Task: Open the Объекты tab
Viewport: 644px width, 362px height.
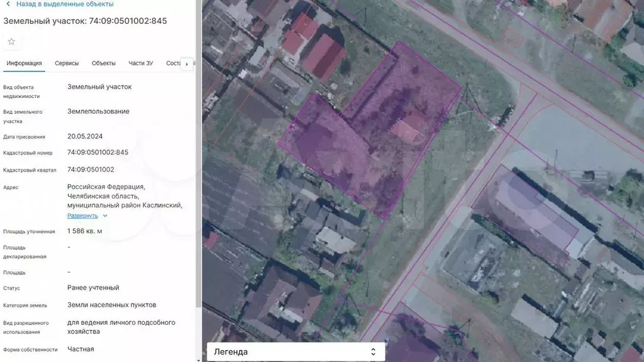Action: point(104,63)
